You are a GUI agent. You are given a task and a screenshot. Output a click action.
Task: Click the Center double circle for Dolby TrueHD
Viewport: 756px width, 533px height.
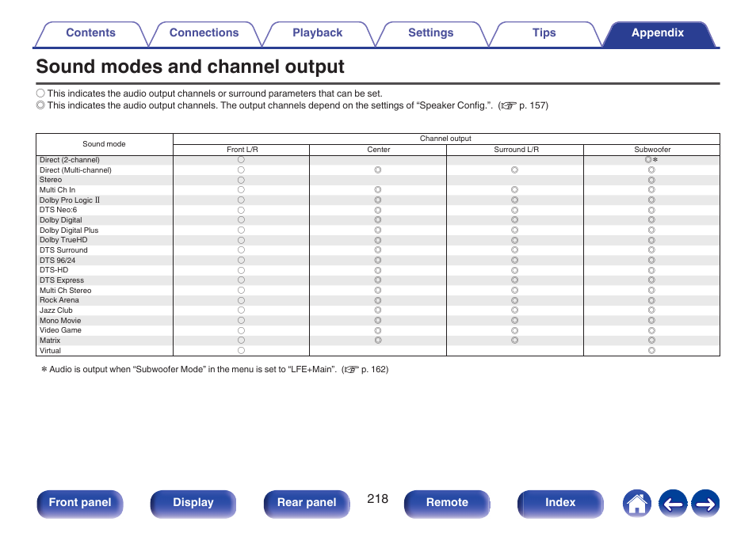point(378,240)
